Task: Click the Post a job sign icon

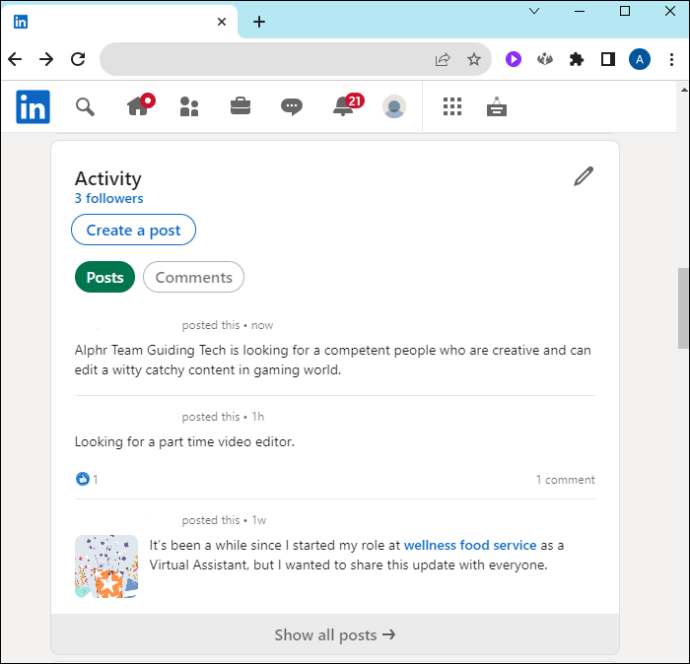Action: (497, 106)
